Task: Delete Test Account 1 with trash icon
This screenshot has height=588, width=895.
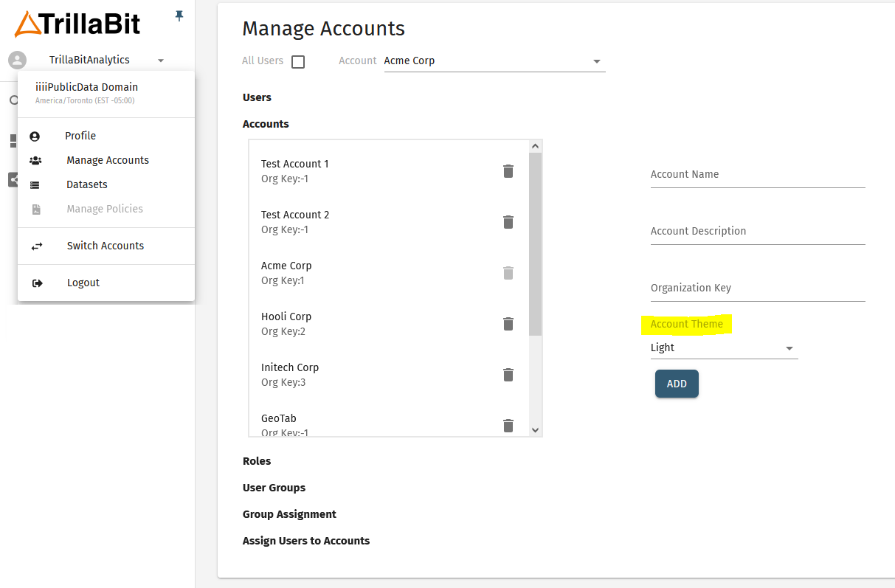Action: (508, 171)
